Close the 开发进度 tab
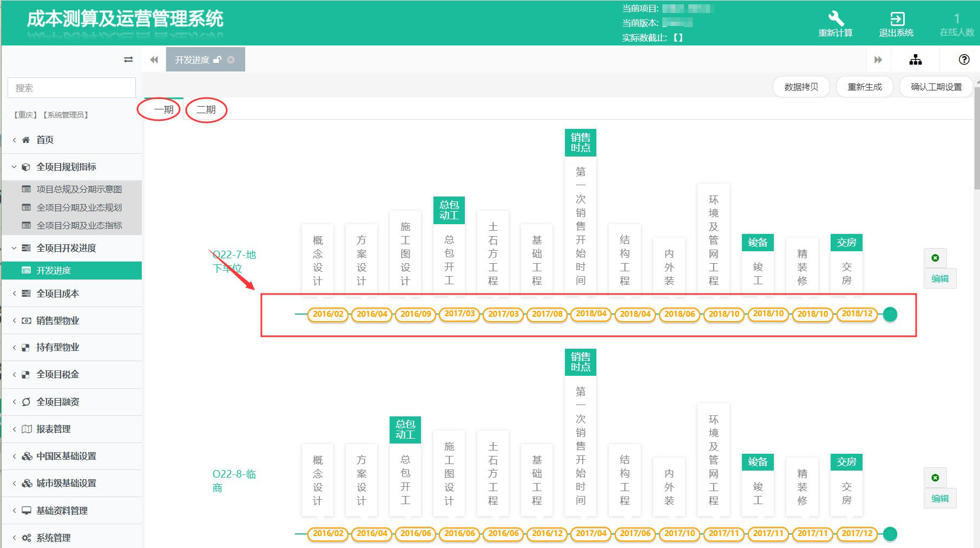This screenshot has width=980, height=548. point(231,60)
